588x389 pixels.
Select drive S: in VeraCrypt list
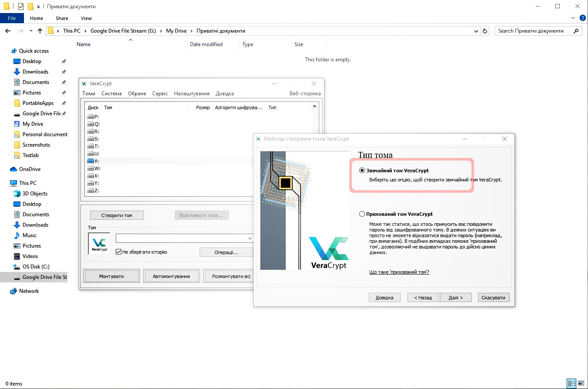93,139
